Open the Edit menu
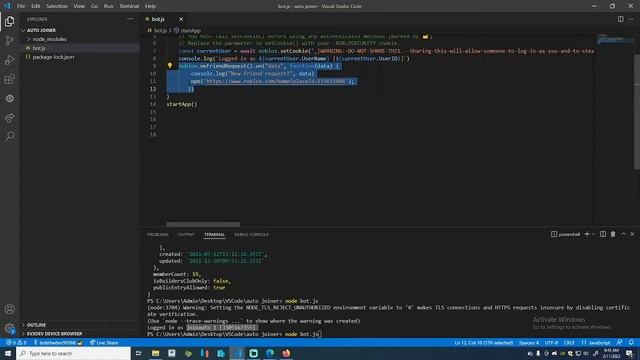This screenshot has width=640, height=360. pyautogui.click(x=36, y=6)
